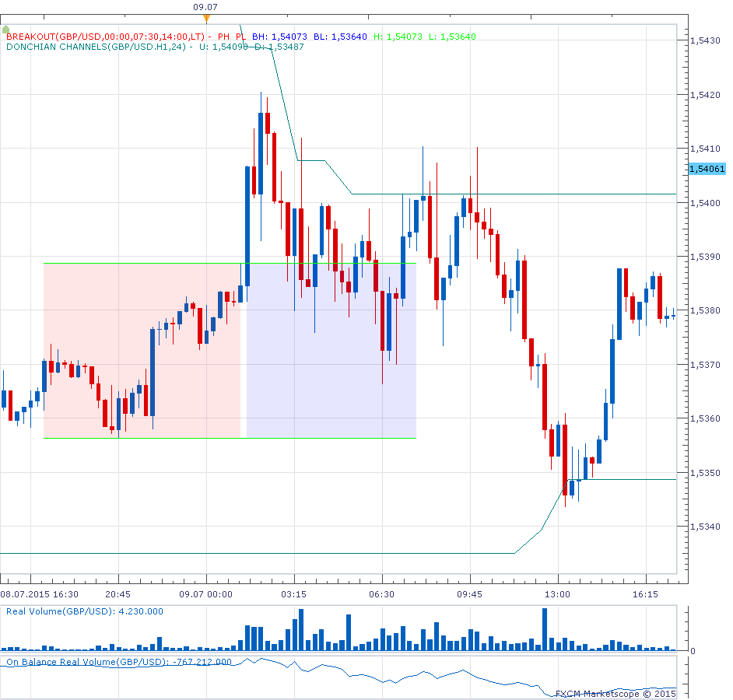This screenshot has width=733, height=700.
Task: Click the 13:00 time axis label
Action: 557,594
